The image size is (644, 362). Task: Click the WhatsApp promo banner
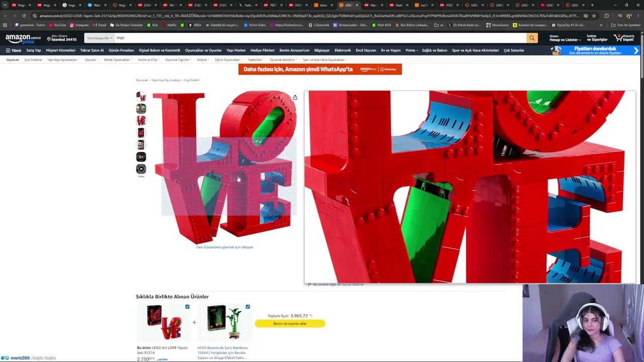[x=320, y=69]
